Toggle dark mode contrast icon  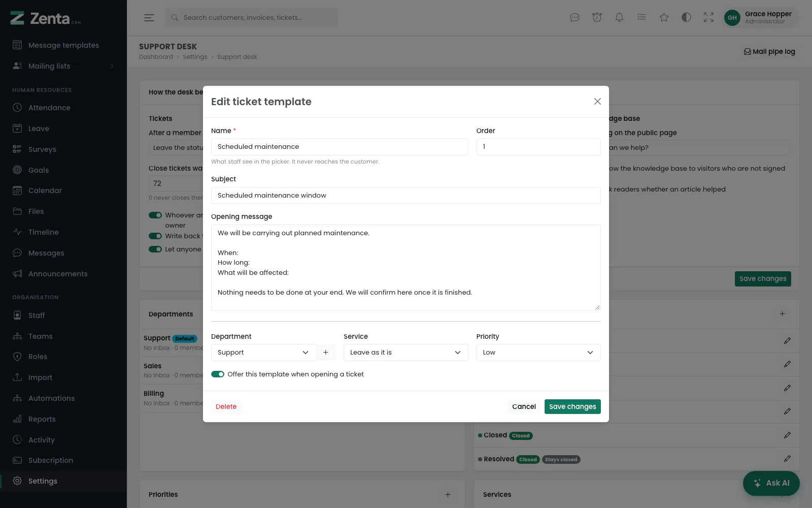point(686,18)
